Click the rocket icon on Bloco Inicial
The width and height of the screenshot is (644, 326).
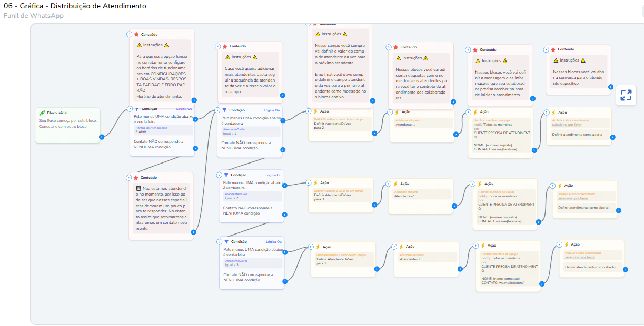coord(42,113)
